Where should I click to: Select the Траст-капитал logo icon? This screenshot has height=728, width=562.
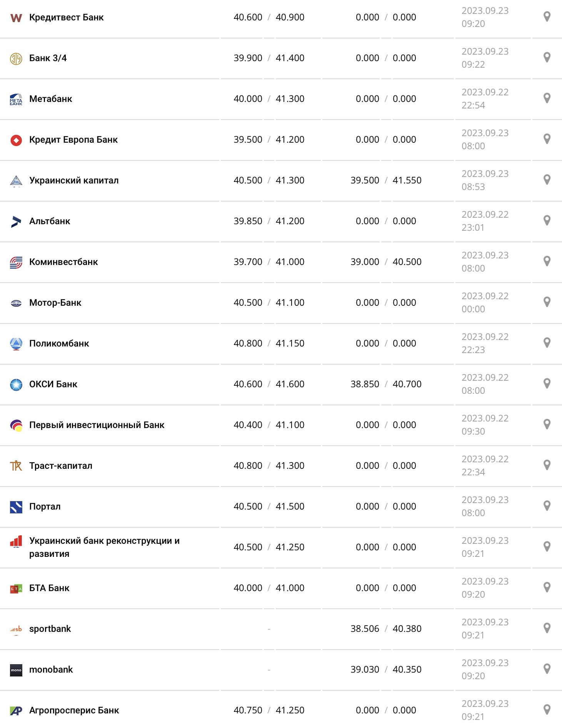(x=15, y=465)
